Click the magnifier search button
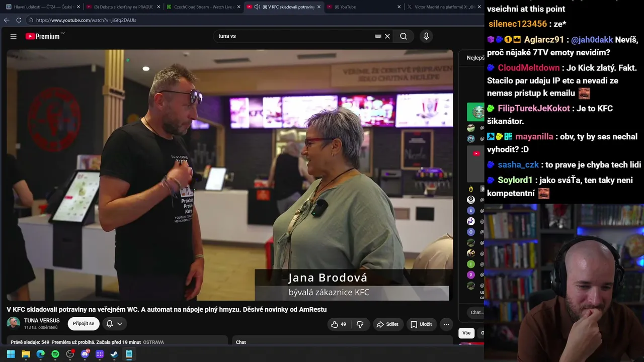This screenshot has height=362, width=644. (x=404, y=36)
